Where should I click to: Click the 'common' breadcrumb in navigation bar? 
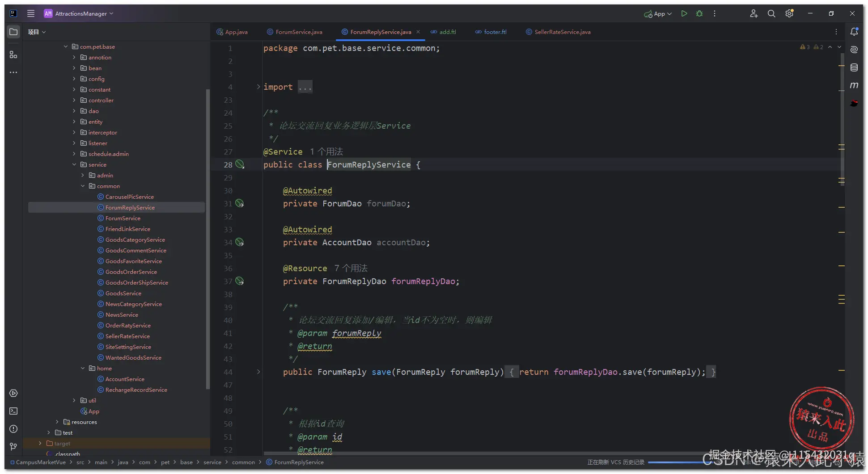click(x=243, y=462)
